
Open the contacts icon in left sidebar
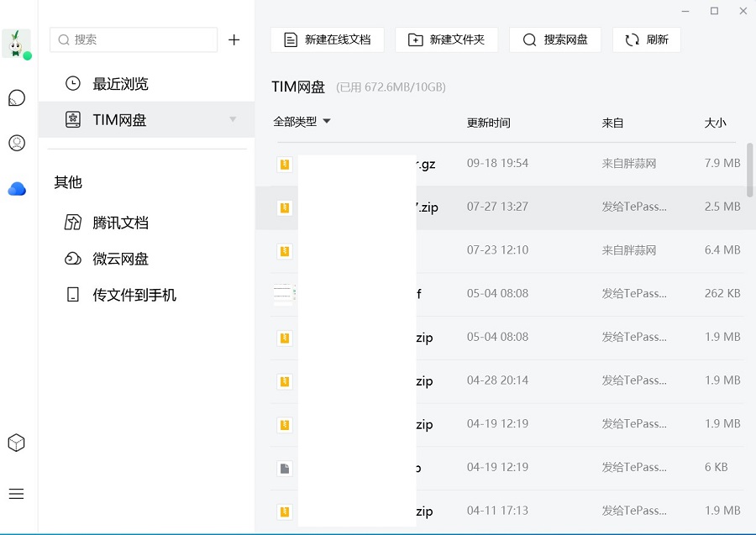click(17, 143)
